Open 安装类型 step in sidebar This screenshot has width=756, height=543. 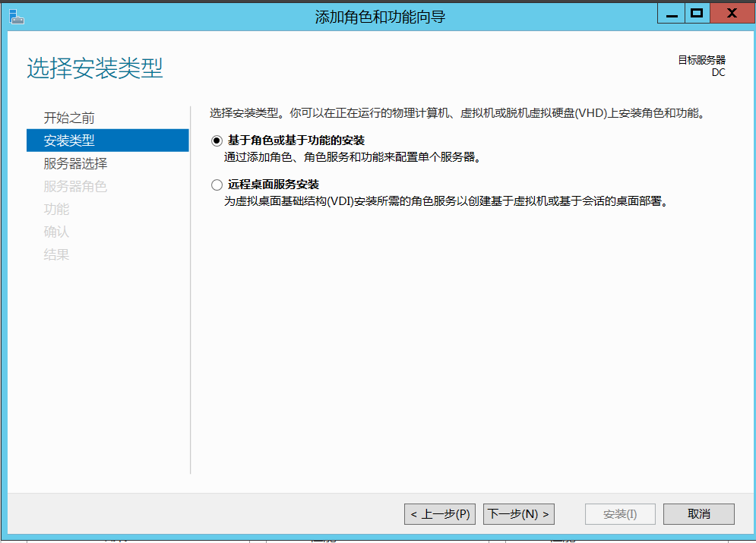[108, 140]
